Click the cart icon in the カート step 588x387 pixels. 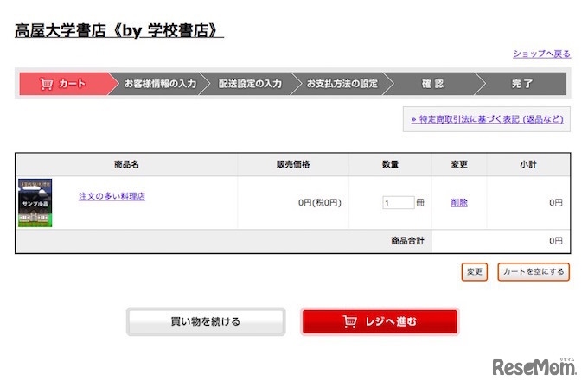[47, 84]
